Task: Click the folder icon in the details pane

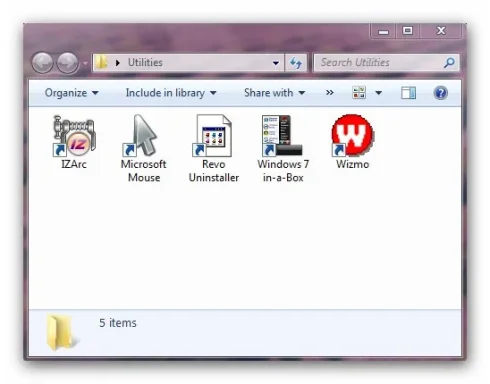Action: (61, 332)
